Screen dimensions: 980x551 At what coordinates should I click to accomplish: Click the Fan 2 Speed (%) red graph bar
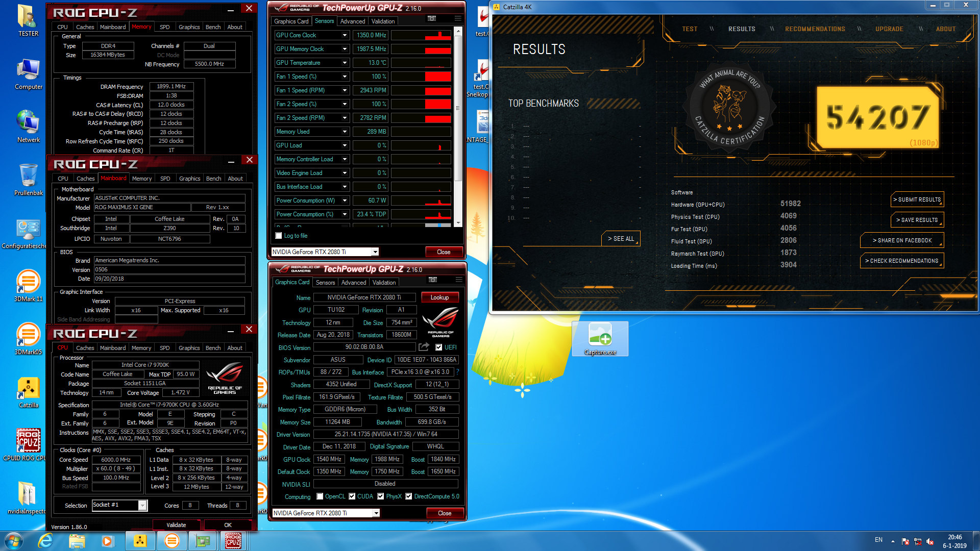click(x=437, y=104)
